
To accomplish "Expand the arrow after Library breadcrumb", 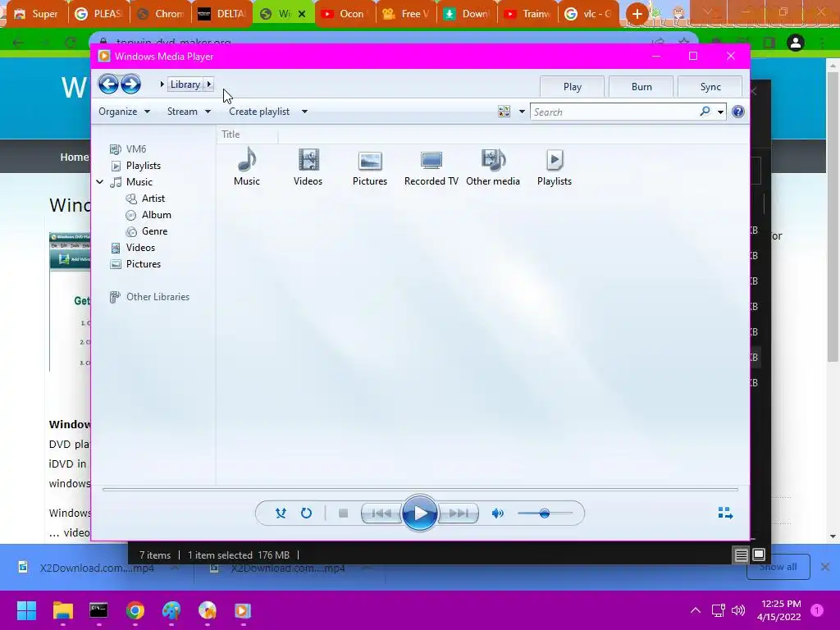I will tap(209, 84).
